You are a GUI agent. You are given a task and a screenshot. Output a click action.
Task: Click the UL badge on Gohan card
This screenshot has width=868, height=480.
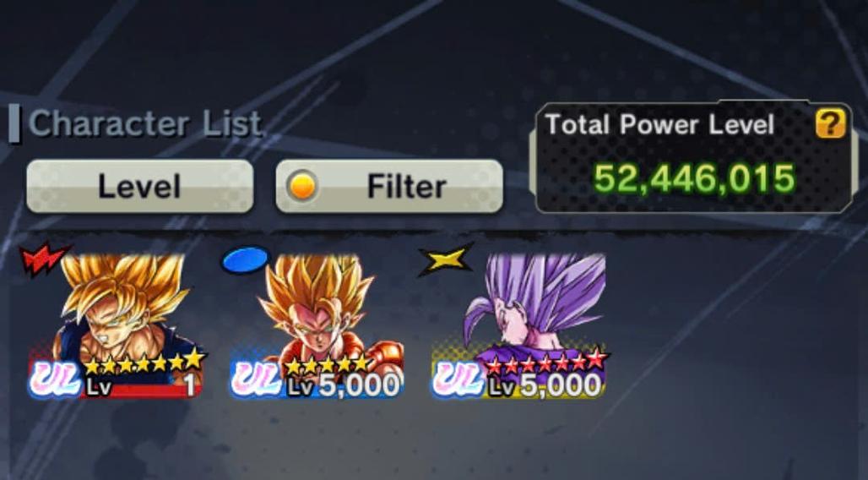[x=458, y=379]
